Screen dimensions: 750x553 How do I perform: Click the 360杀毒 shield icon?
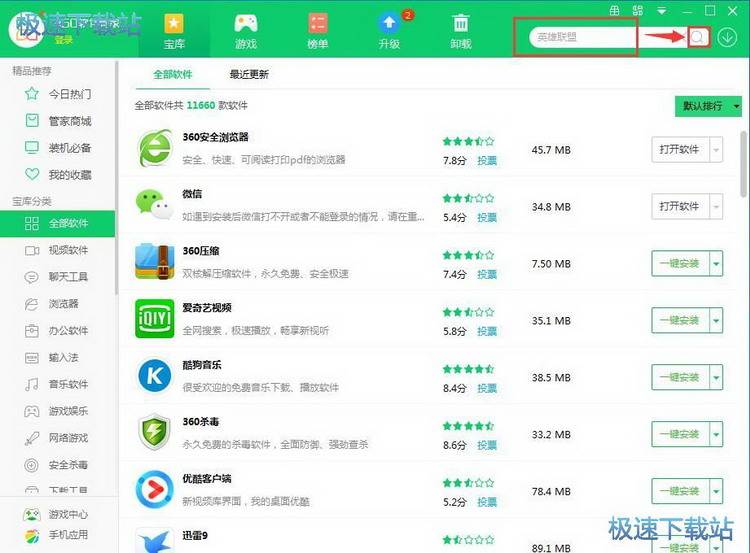(x=154, y=432)
